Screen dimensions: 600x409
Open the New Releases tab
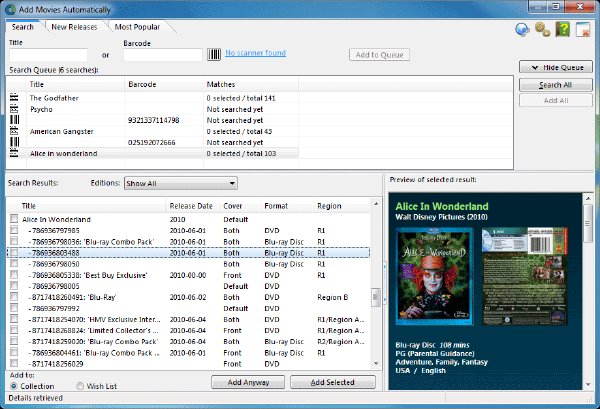point(74,27)
